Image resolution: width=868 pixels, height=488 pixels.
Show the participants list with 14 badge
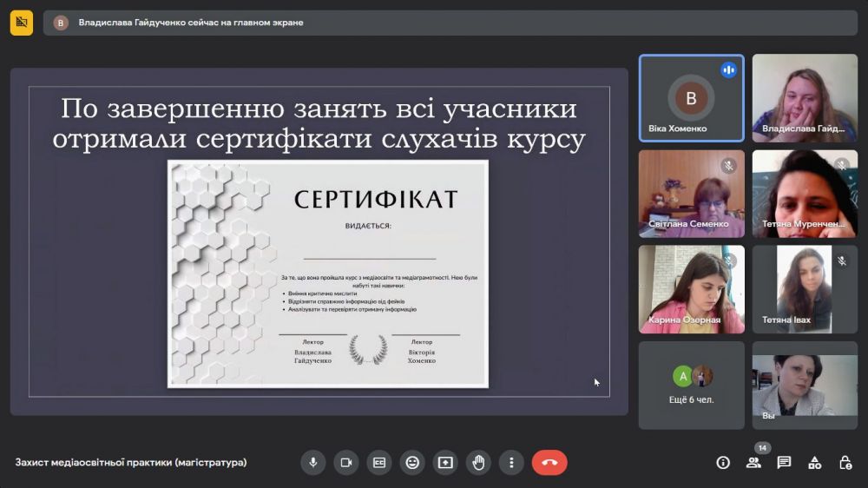[753, 463]
